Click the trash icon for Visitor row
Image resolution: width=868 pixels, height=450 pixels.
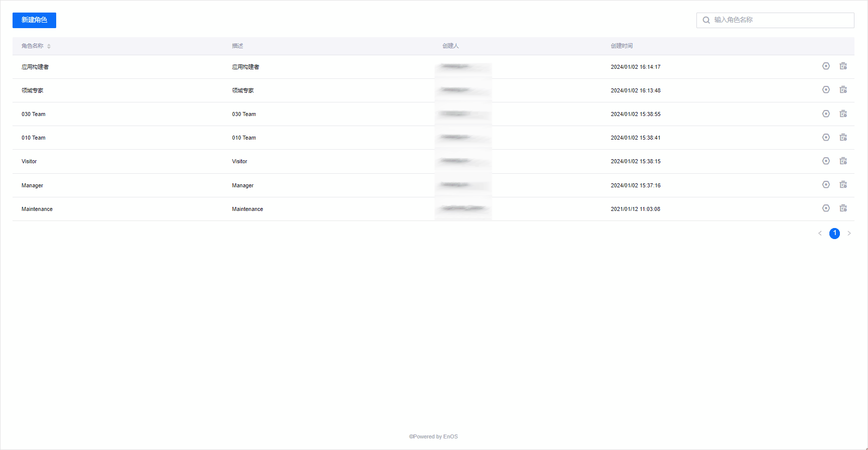click(843, 161)
